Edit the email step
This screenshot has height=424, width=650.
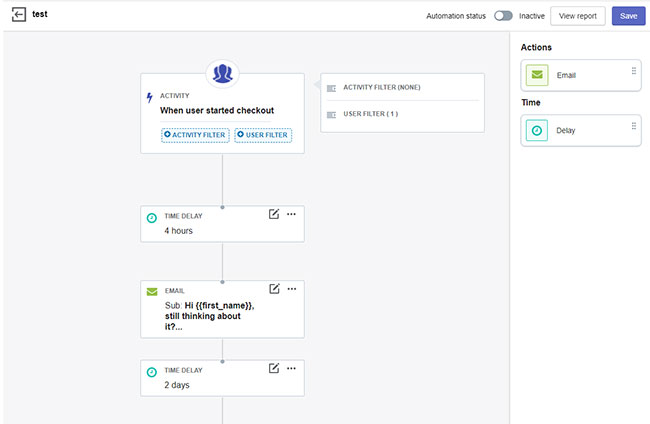(274, 289)
